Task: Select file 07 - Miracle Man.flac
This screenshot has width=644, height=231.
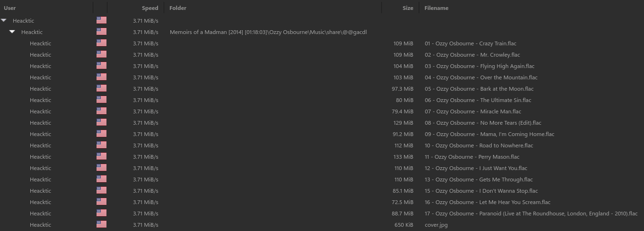Action: 473,111
